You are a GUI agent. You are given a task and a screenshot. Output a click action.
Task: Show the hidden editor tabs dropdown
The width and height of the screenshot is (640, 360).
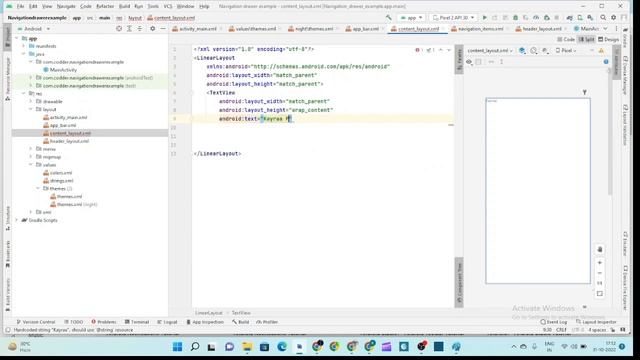(x=605, y=29)
